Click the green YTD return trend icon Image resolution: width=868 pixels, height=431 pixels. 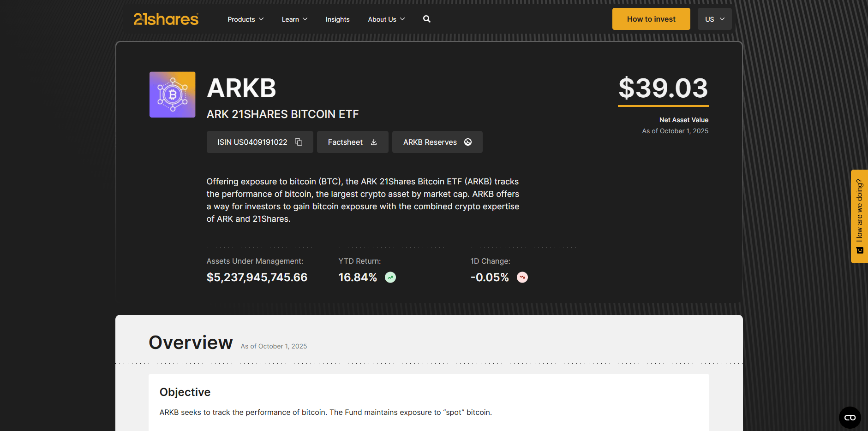tap(390, 277)
